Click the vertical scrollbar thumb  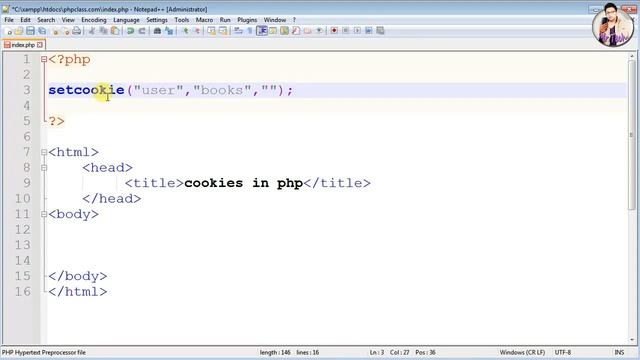click(x=631, y=135)
